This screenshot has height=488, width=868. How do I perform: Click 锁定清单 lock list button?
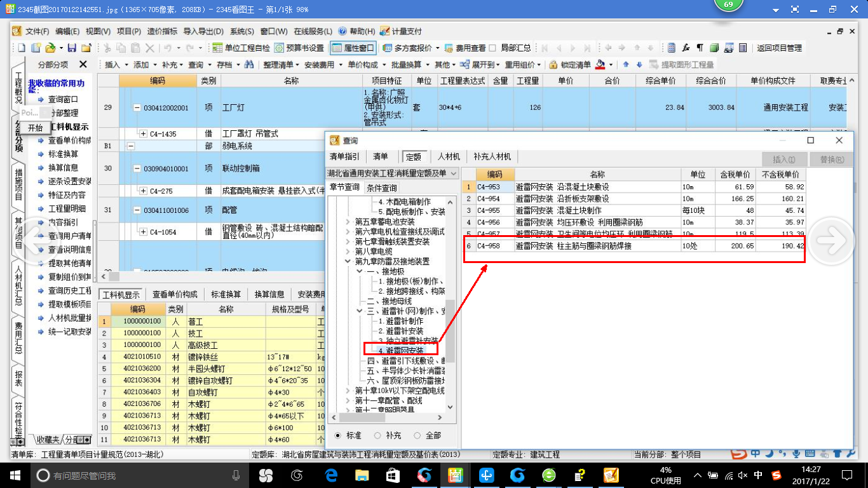570,64
